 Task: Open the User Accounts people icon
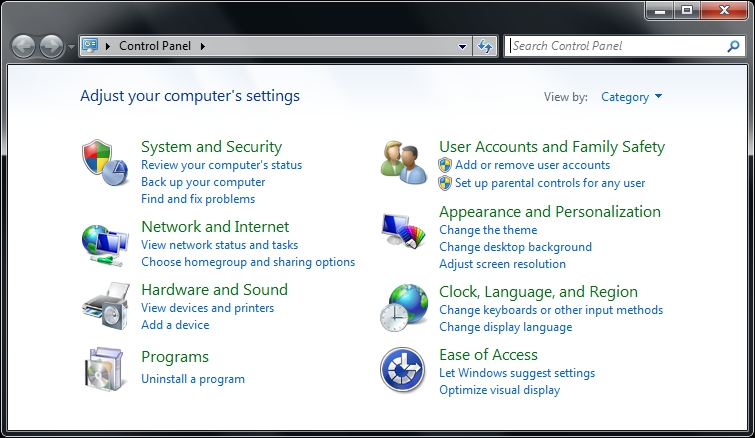pos(403,163)
